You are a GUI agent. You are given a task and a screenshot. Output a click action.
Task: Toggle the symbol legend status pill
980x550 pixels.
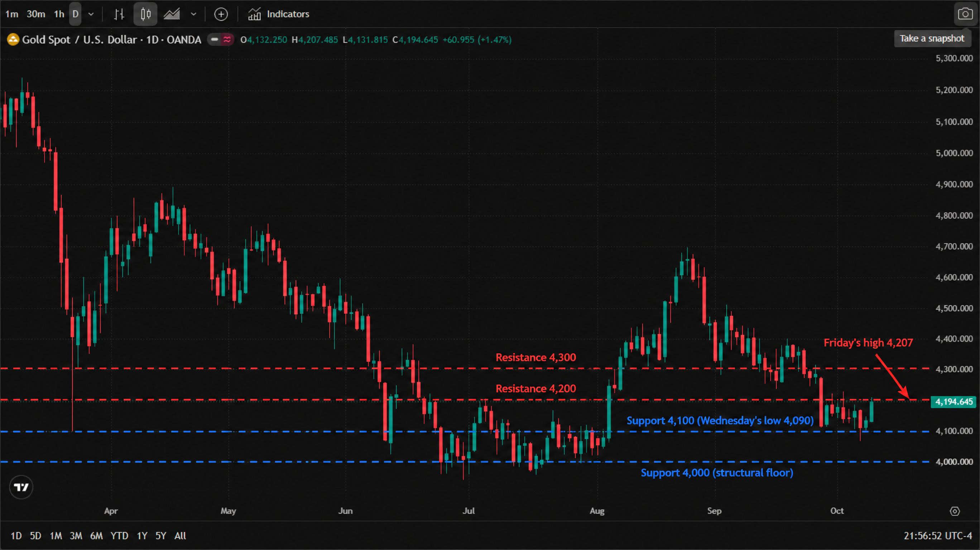(221, 39)
